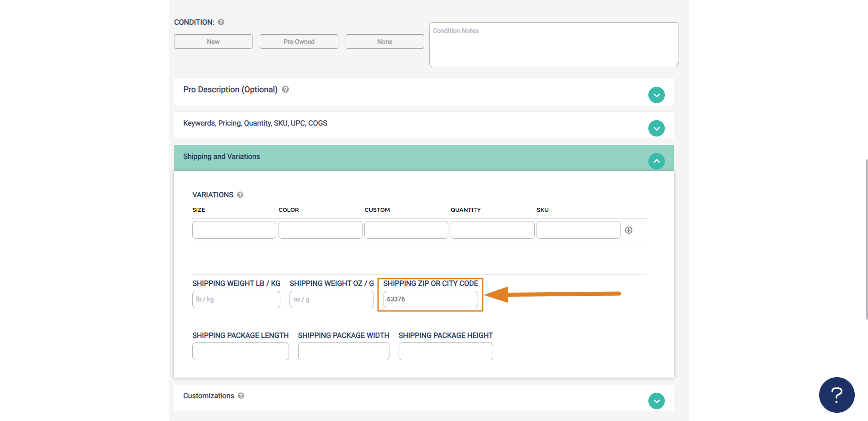Viewport: 868px width, 421px height.
Task: Click the Shipping Zip or City Code field
Action: point(431,300)
